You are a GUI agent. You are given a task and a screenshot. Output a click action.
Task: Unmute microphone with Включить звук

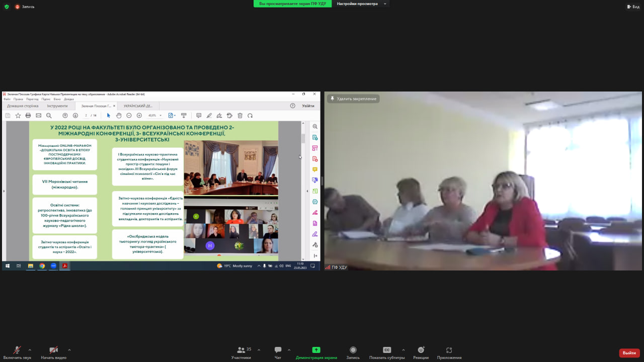pos(17,350)
